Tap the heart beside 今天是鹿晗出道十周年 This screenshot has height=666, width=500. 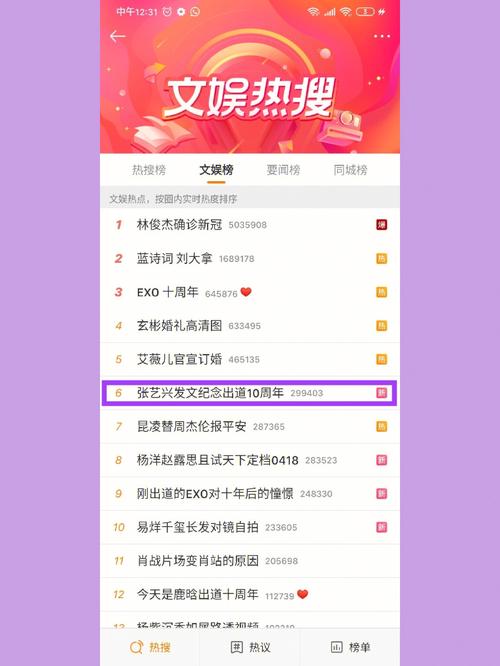[x=302, y=594]
